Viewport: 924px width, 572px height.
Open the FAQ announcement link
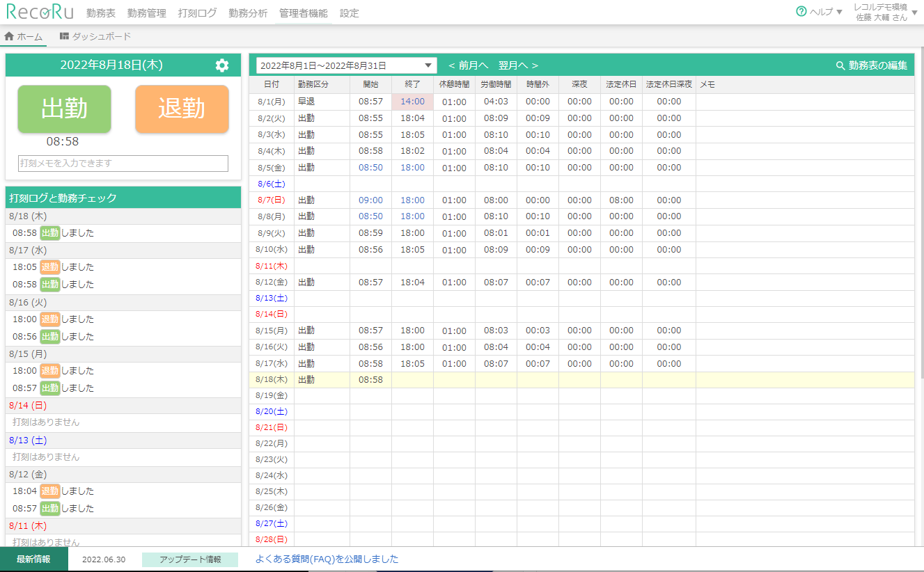tap(327, 559)
